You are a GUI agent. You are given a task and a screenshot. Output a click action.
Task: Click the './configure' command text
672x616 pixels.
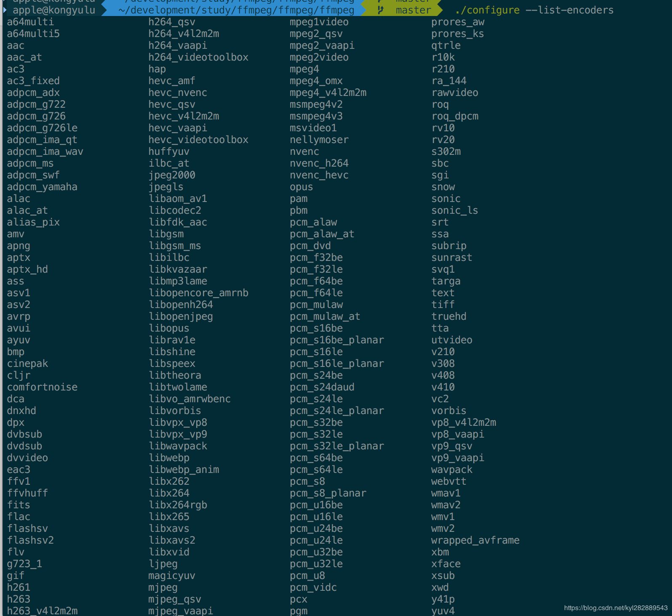(487, 10)
